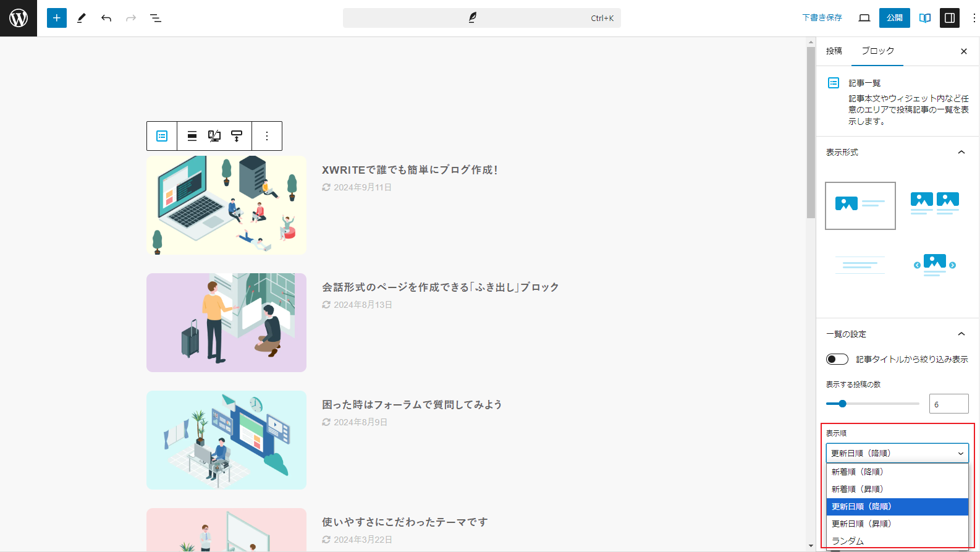
Task: Open block toolbar three-dot options
Action: (x=267, y=136)
